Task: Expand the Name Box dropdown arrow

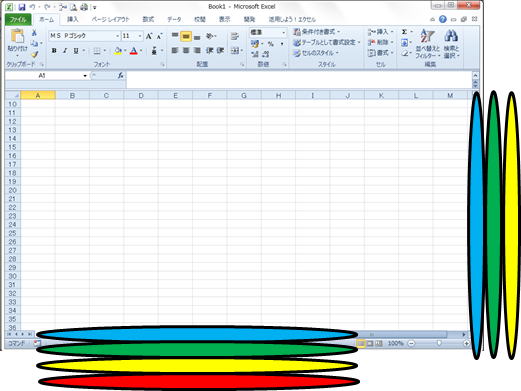Action: pos(85,76)
